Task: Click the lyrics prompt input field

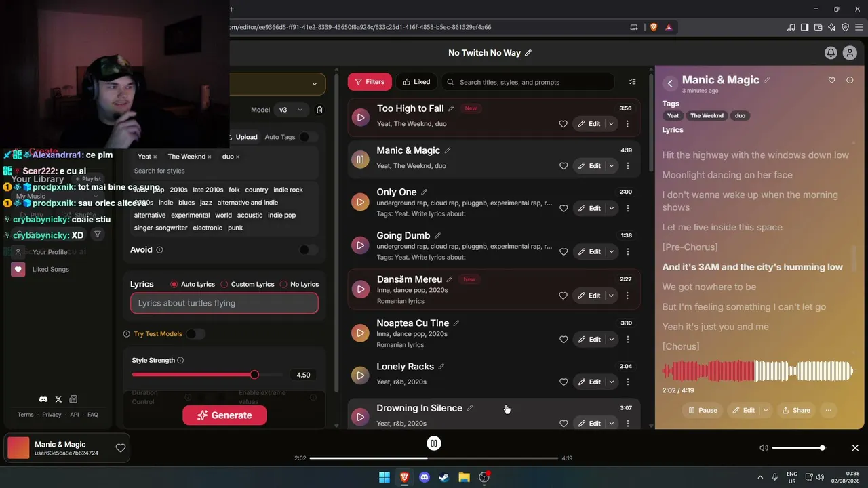Action: 224,303
